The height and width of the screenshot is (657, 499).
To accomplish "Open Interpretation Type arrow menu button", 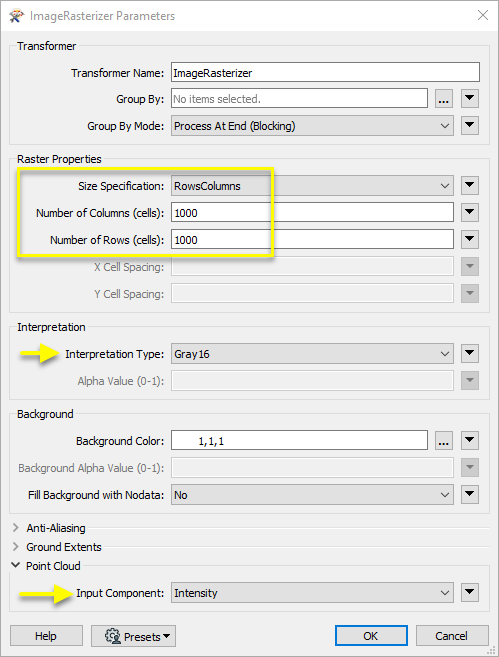I will point(470,354).
